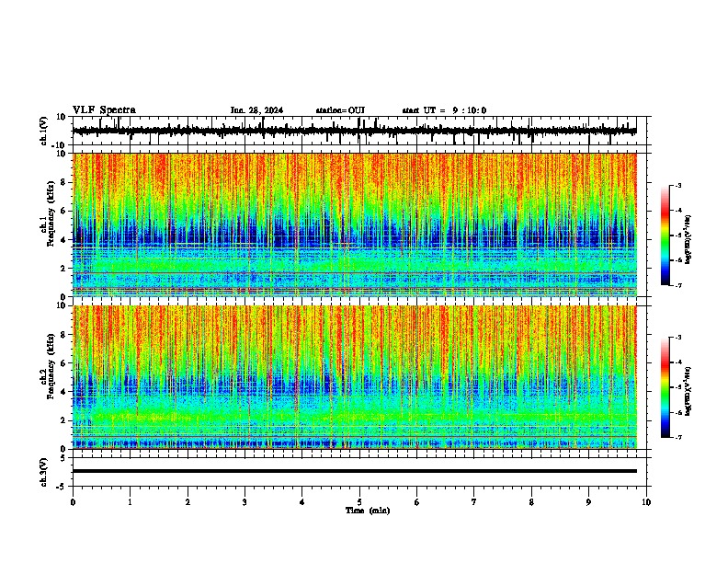Screen dimensions: 728x563
Task: Click time axis tick label 5
Action: point(359,502)
